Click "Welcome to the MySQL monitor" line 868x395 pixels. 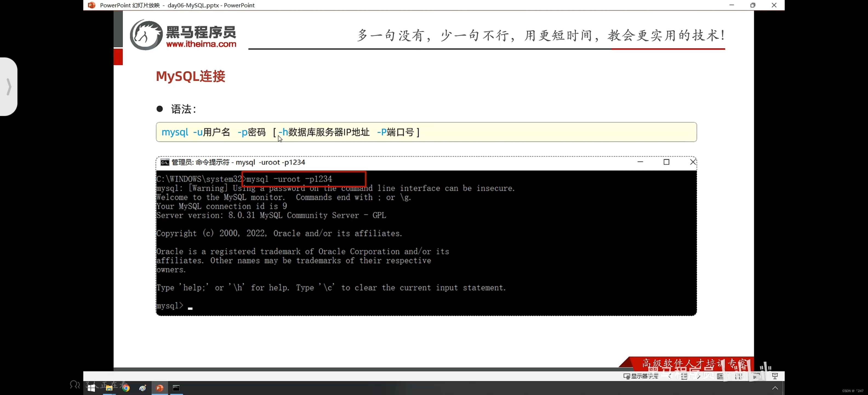(284, 197)
